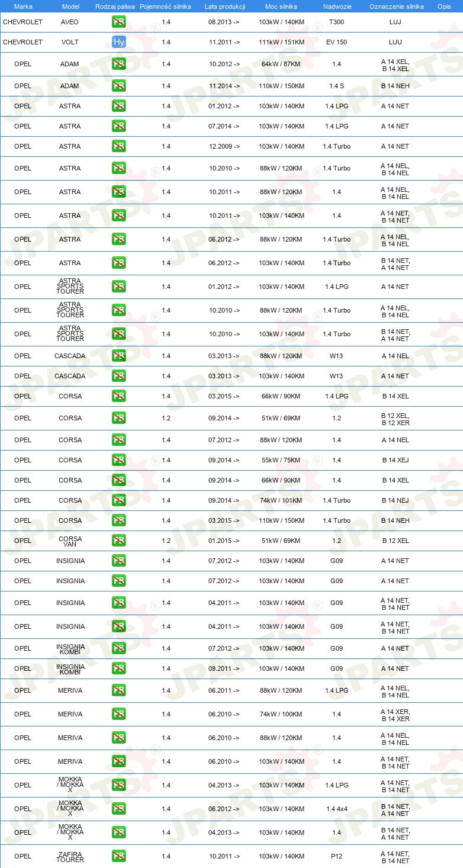Click the B 14 XEJ engine code
463x868 pixels.
click(396, 460)
